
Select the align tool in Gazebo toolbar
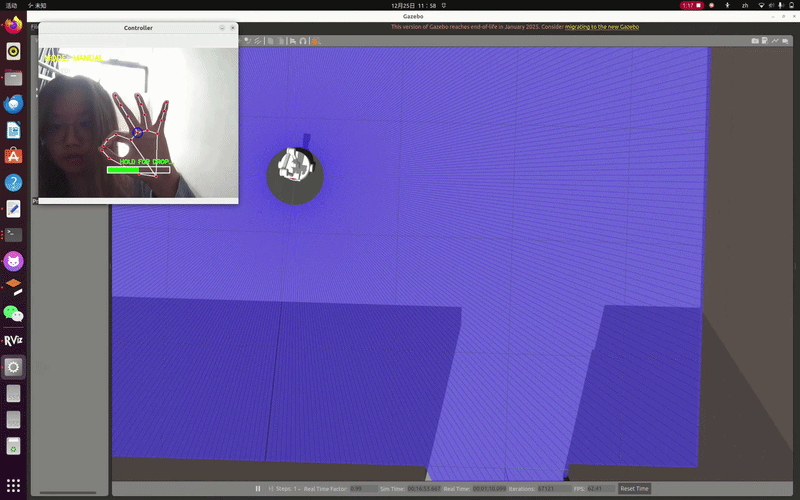coord(293,41)
